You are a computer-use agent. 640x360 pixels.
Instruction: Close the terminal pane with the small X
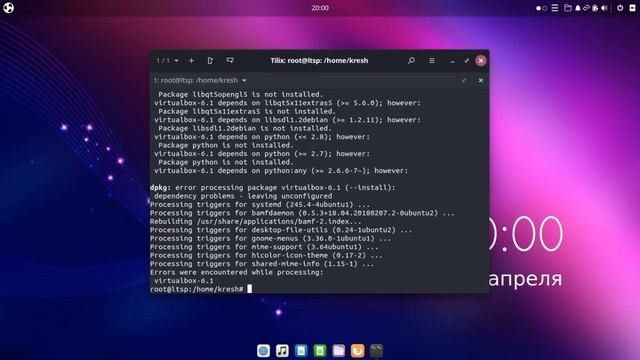[x=481, y=80]
